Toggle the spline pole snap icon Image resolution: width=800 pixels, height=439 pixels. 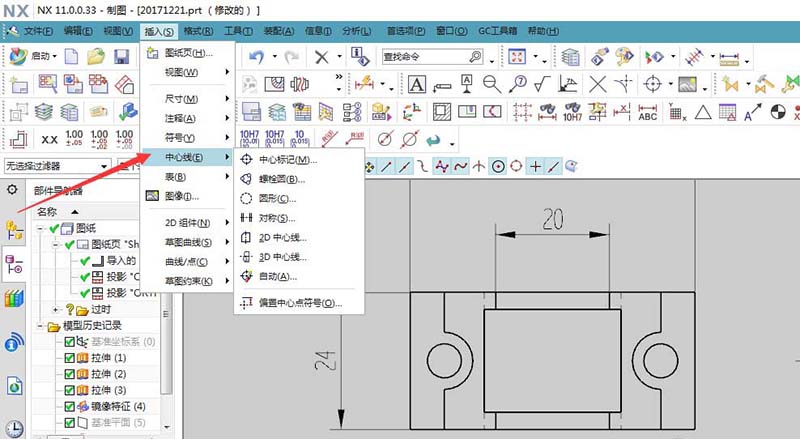click(442, 166)
